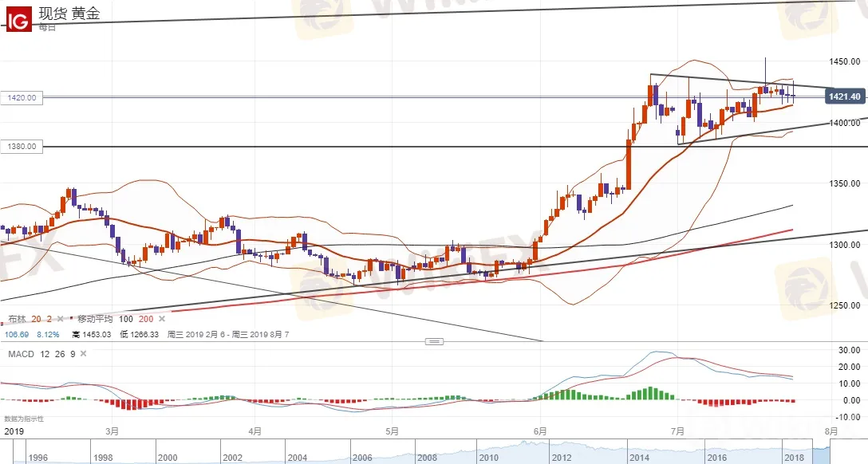The height and width of the screenshot is (464, 868).
Task: Click the MACD 30.00 axis label
Action: 849,350
